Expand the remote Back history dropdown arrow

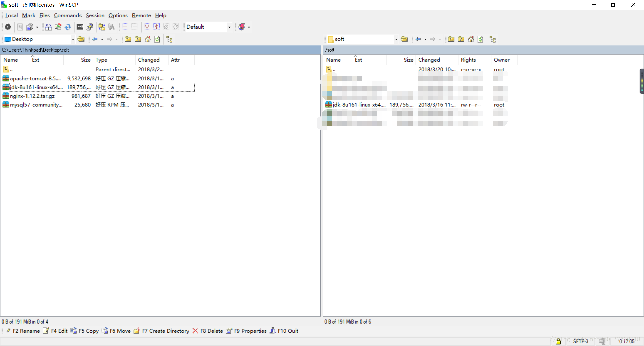click(x=425, y=39)
